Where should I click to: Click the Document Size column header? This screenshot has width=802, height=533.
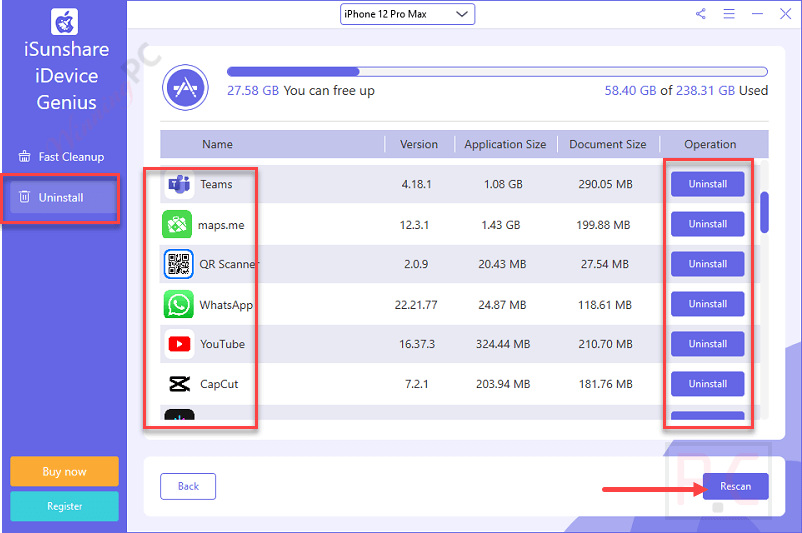pyautogui.click(x=608, y=144)
